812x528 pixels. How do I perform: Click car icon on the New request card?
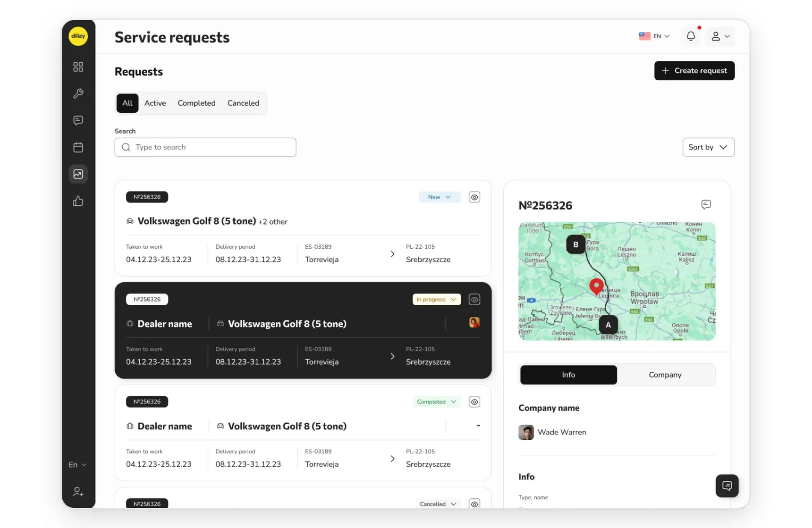(x=130, y=221)
